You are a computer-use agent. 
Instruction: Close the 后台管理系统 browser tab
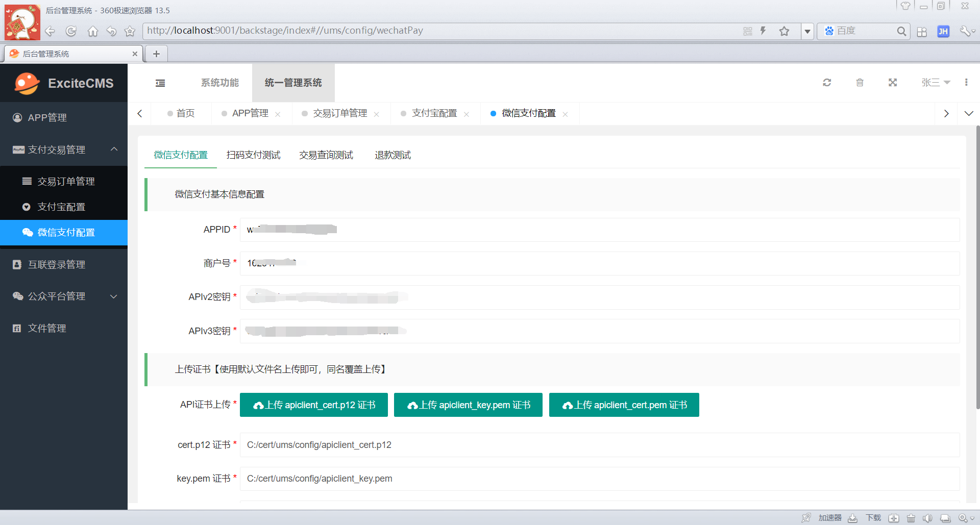tap(135, 54)
